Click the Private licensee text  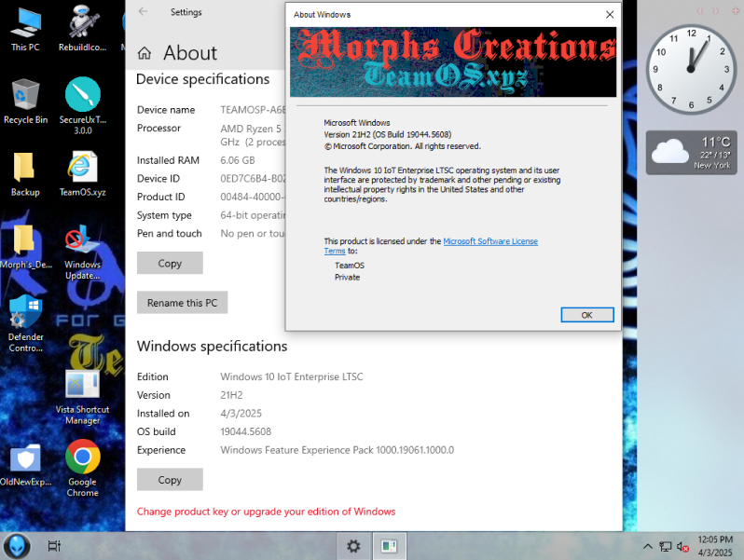click(x=348, y=278)
